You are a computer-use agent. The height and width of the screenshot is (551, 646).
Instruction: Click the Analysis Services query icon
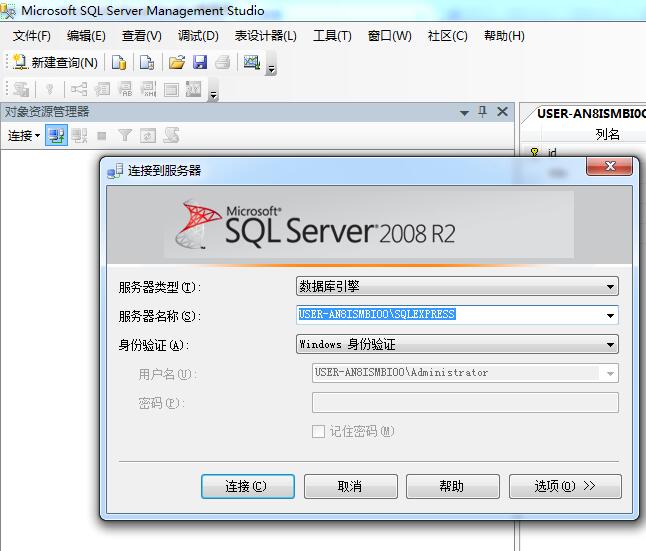pos(147,63)
